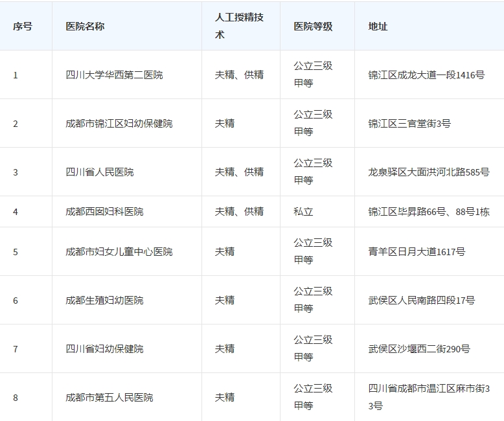Image resolution: width=504 pixels, height=421 pixels.
Task: Click address 武侯区沙堰西二街290号
Action: click(418, 349)
